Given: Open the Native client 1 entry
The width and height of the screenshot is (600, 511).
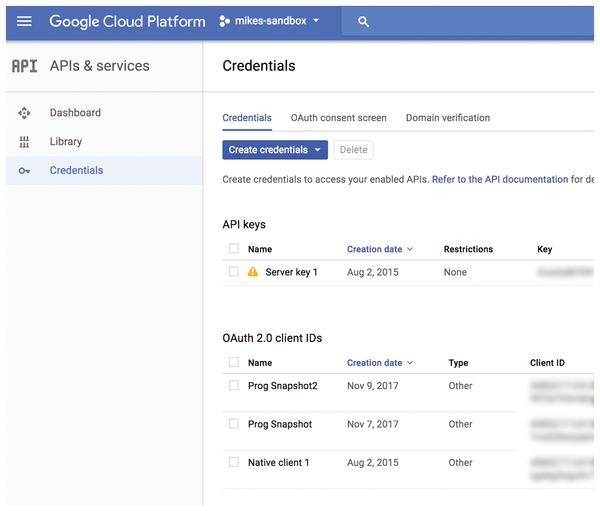Looking at the screenshot, I should (278, 462).
